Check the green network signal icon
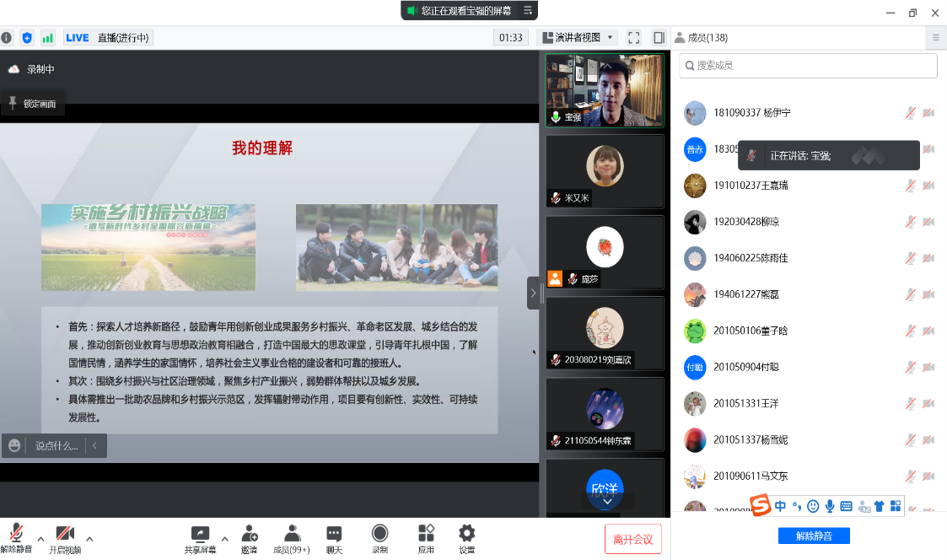947x560 pixels. point(47,38)
